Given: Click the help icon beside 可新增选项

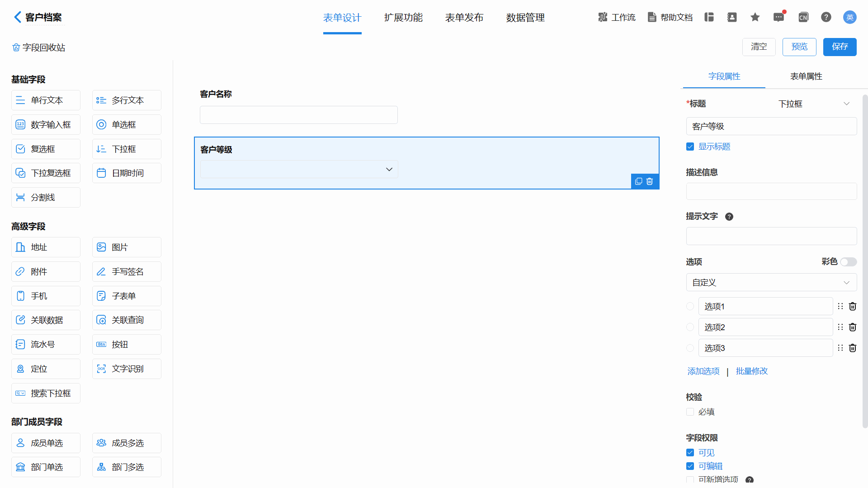Looking at the screenshot, I should (x=750, y=480).
